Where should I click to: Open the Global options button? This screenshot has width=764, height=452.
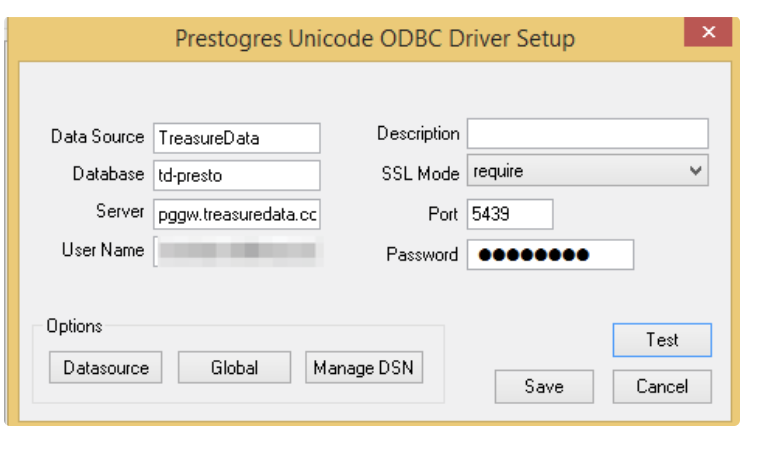(x=234, y=368)
